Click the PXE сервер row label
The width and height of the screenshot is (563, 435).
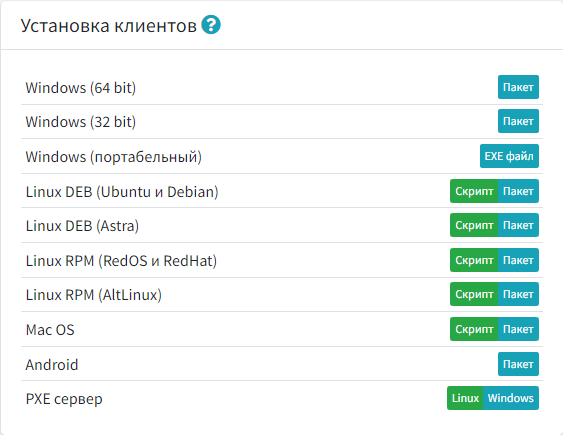tap(64, 399)
